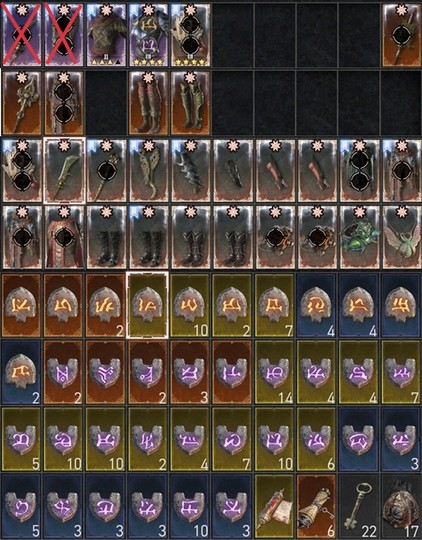Select the first red-crossed sword item
This screenshot has width=422, height=540.
[21, 34]
